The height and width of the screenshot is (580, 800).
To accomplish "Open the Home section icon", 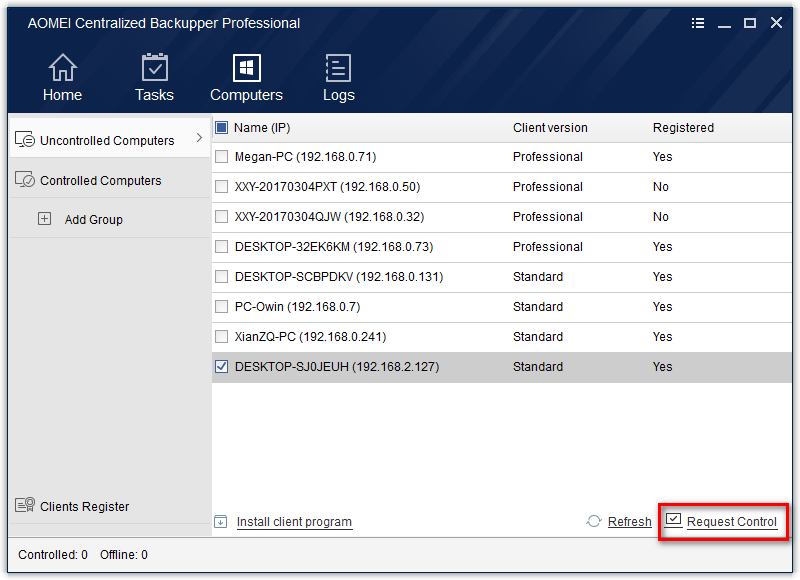I will pos(62,67).
